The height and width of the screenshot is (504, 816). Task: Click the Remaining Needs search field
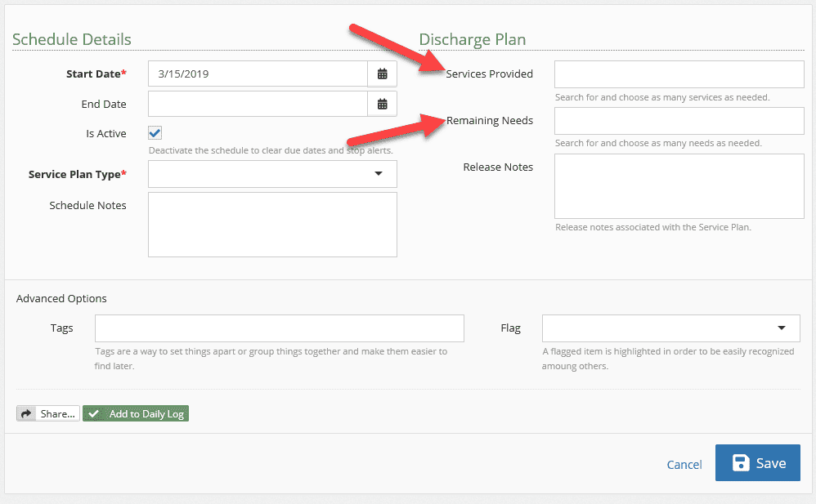[679, 121]
